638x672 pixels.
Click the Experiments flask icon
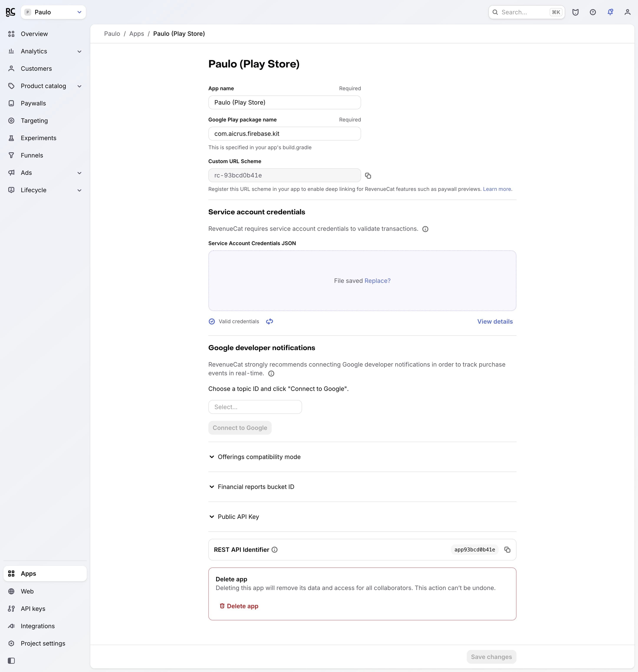(11, 138)
